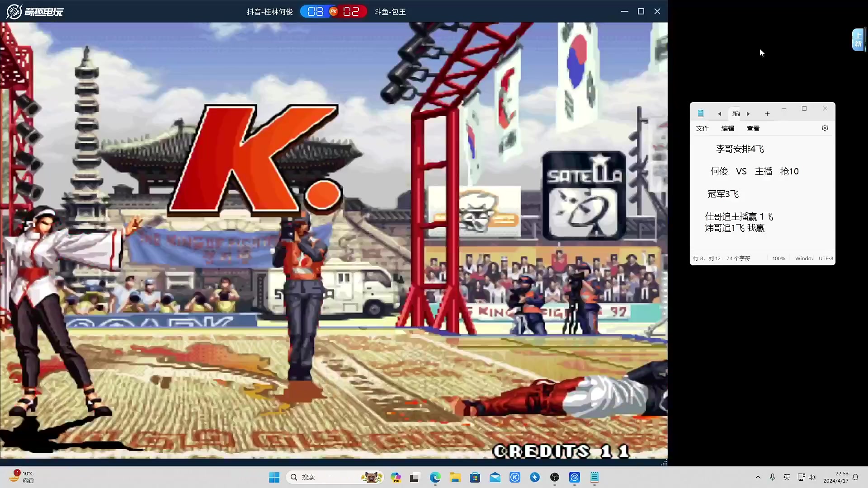This screenshot has height=488, width=868.
Task: Click the microphone tray icon
Action: click(773, 477)
